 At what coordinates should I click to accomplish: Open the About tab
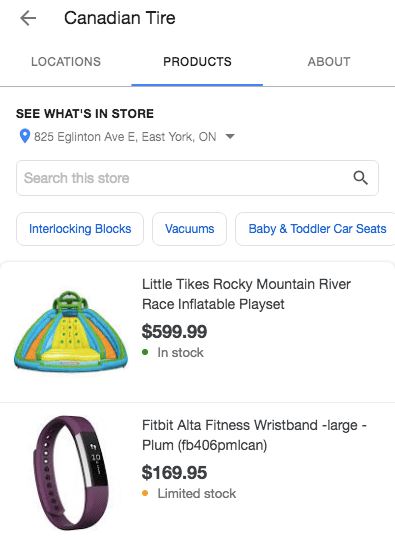[x=329, y=62]
